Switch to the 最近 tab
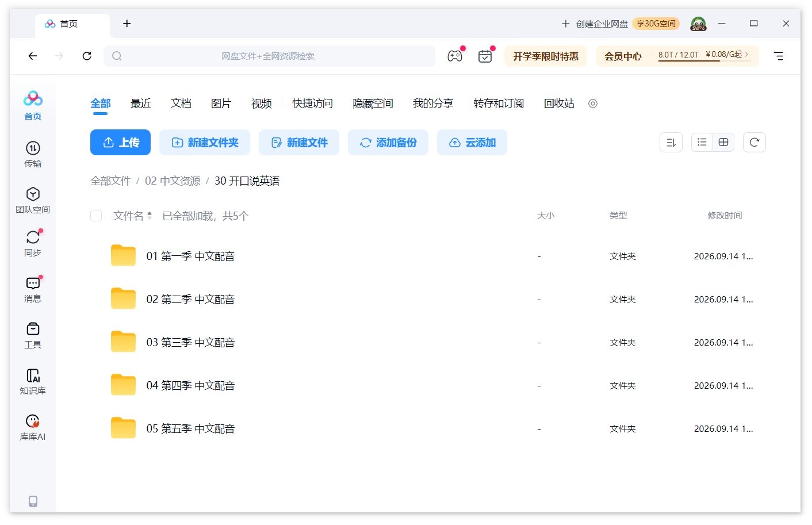This screenshot has height=525, width=812. tap(141, 104)
